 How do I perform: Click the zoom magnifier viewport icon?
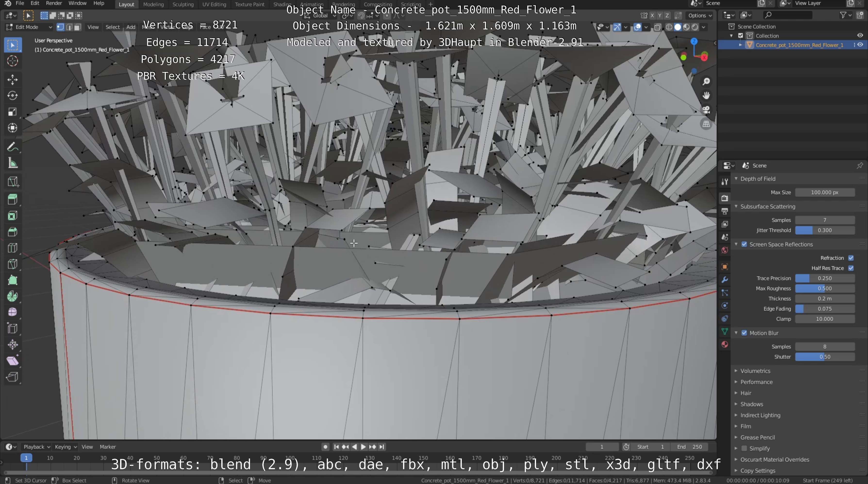[706, 82]
